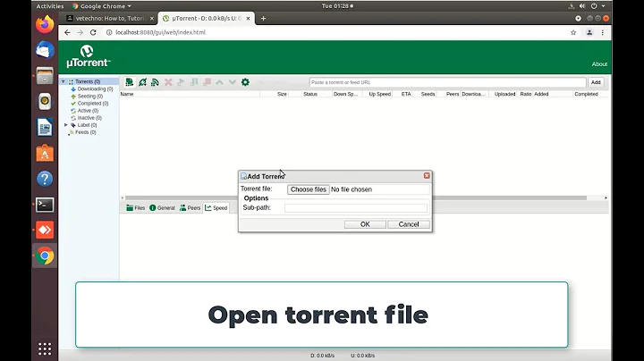This screenshot has width=644, height=361.
Task: Open a new browser tab with plus
Action: coord(263,18)
